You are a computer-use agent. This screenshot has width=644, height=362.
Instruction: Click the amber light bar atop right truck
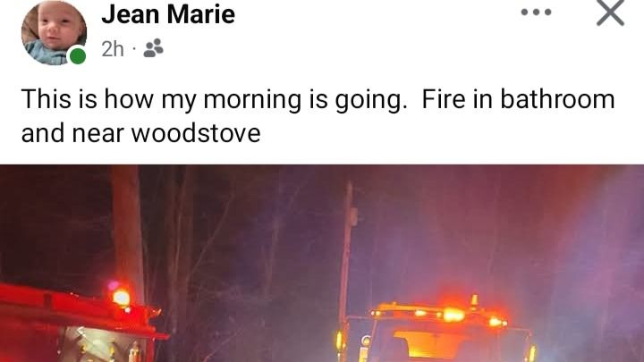point(439,313)
